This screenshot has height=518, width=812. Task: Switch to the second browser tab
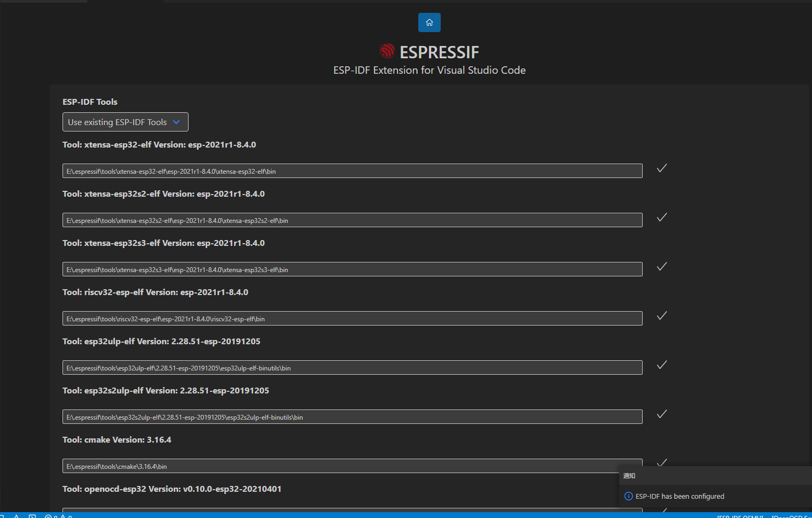pos(126,1)
